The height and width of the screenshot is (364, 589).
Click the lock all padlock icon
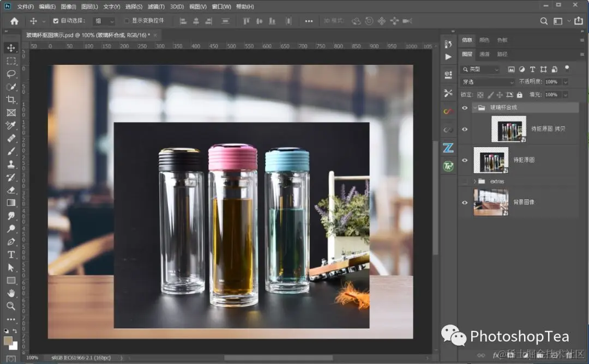coord(520,95)
